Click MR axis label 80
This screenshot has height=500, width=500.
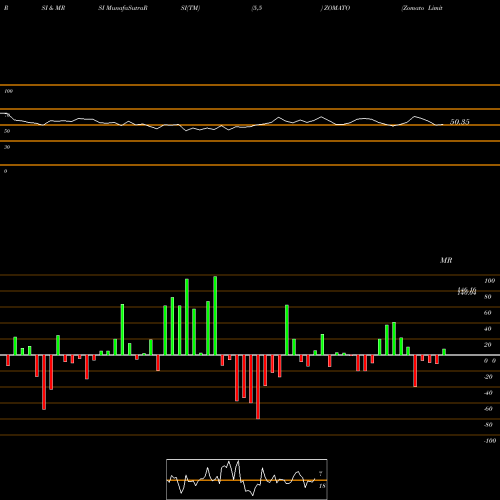488,297
